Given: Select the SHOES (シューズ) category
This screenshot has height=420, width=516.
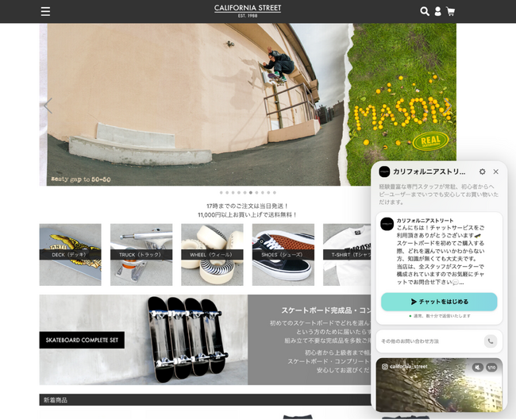Looking at the screenshot, I should [283, 254].
